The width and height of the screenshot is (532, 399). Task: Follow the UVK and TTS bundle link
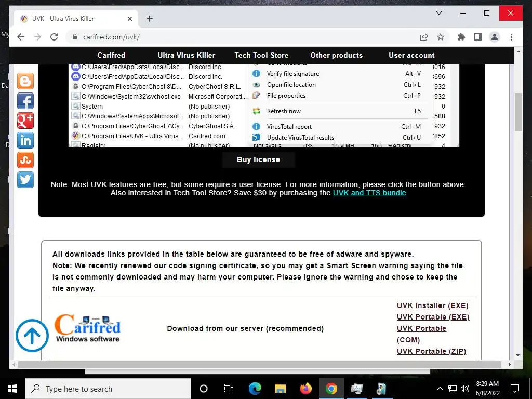click(x=369, y=193)
